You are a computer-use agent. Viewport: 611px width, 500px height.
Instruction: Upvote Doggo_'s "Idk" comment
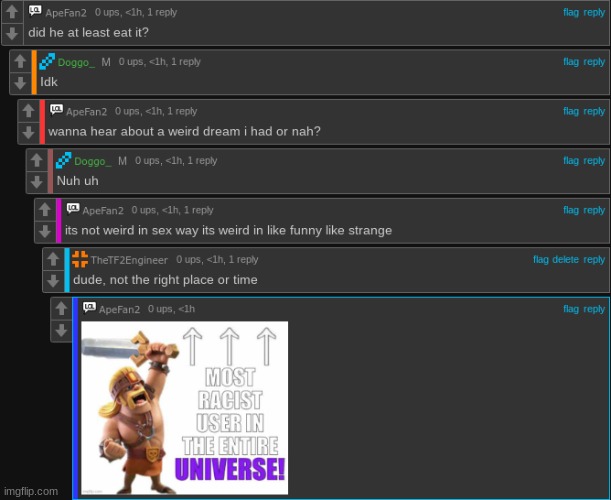click(20, 61)
